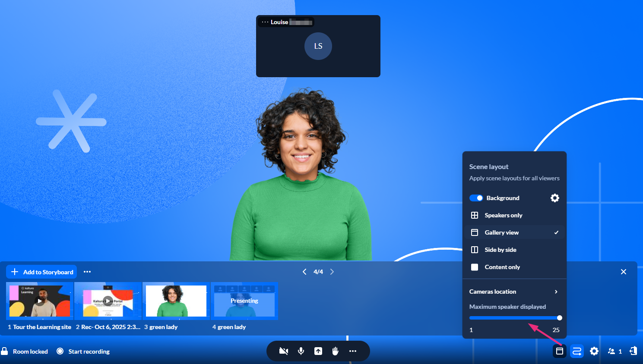Open options menu on Louise's video tile
643x364 pixels.
[x=265, y=22]
